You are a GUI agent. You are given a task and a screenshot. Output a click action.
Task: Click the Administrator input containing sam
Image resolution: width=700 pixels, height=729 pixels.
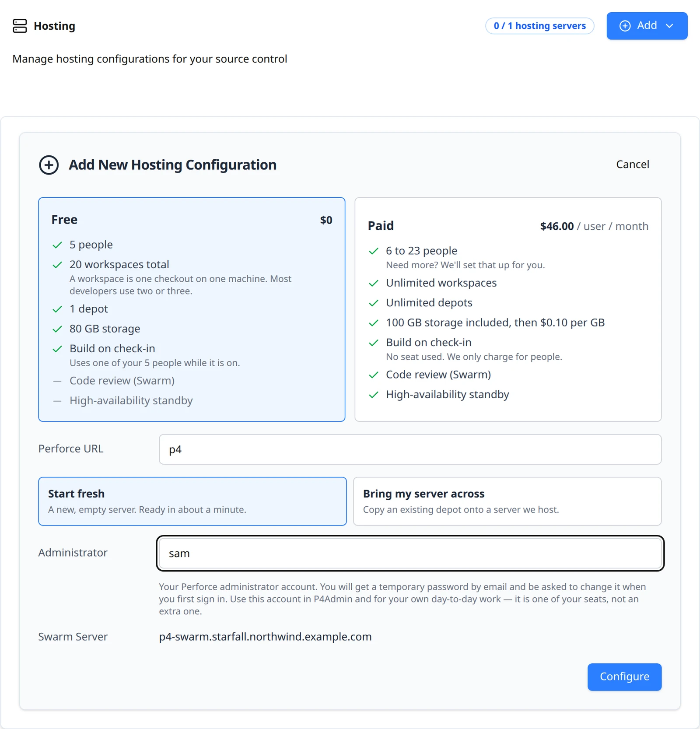pos(410,554)
